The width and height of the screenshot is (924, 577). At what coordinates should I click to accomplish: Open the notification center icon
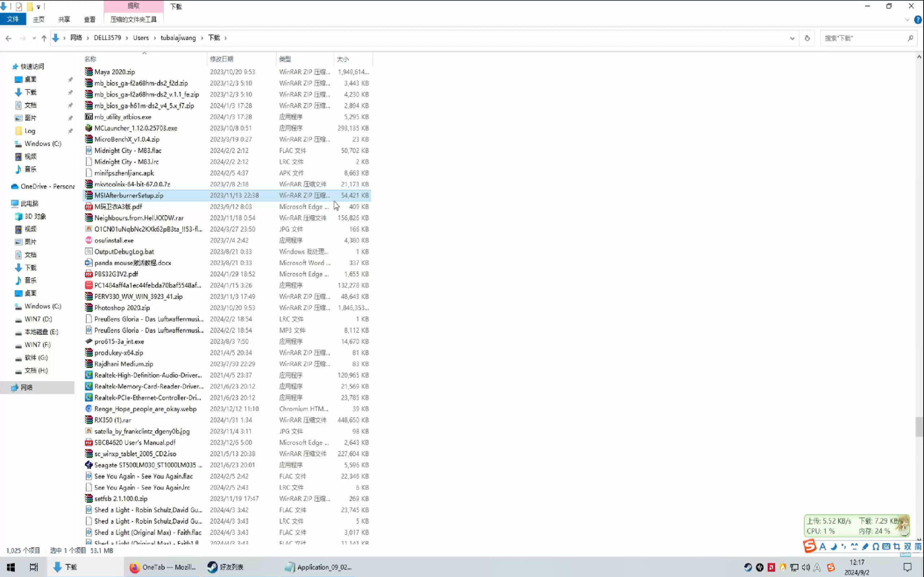(907, 567)
